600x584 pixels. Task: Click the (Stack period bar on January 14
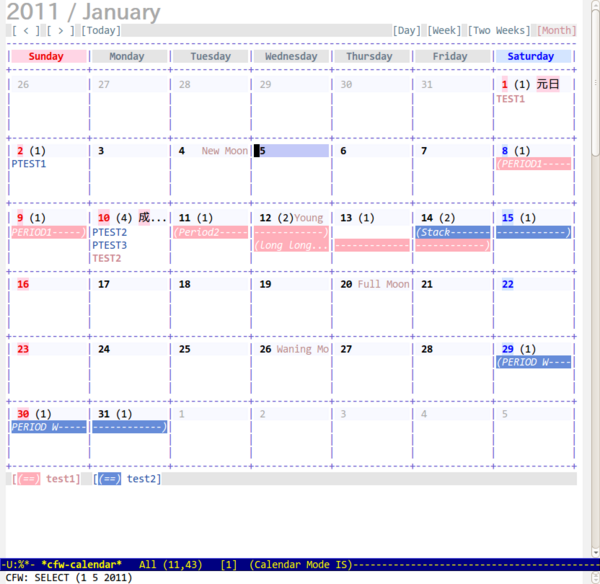(x=453, y=232)
